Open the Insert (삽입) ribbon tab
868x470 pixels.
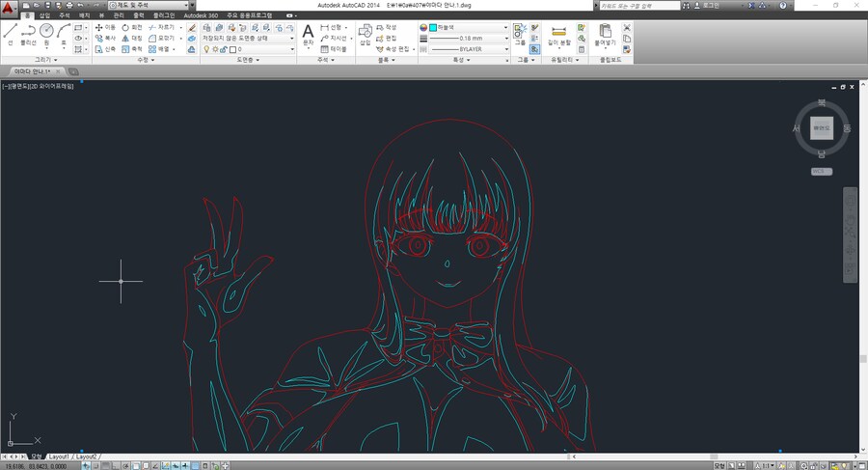click(44, 15)
